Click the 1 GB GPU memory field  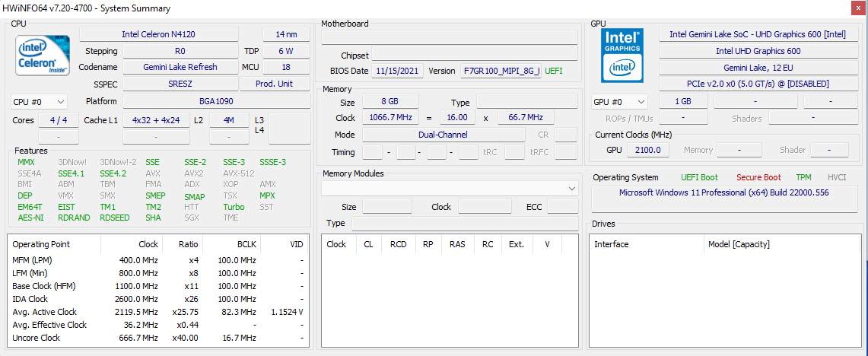(x=683, y=102)
